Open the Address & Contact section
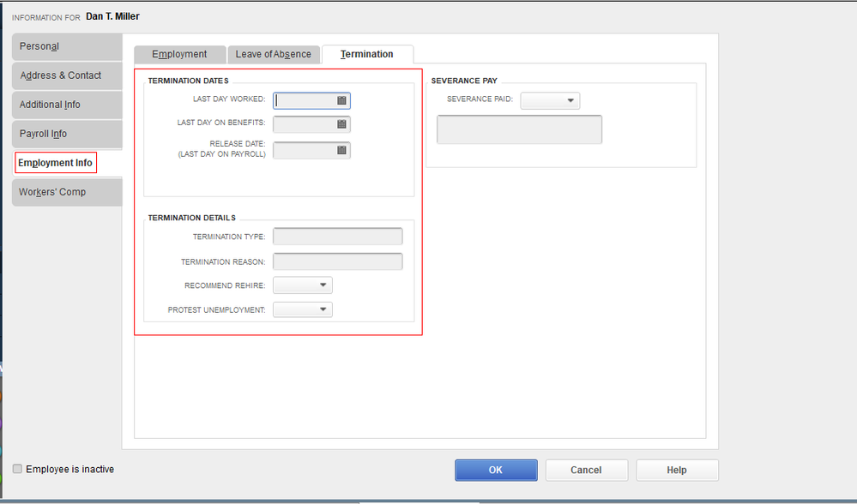The height and width of the screenshot is (504, 857). click(x=67, y=75)
